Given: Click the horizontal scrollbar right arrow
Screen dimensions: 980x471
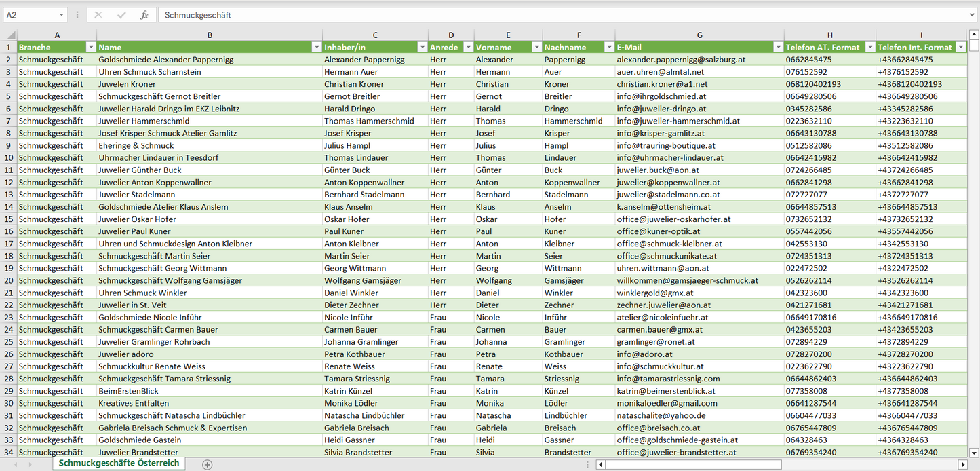Looking at the screenshot, I should click(x=962, y=465).
